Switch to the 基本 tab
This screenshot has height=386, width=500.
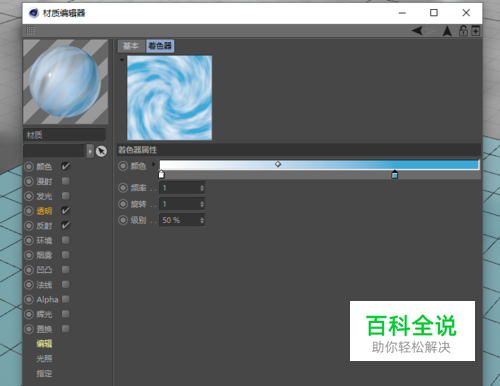131,46
